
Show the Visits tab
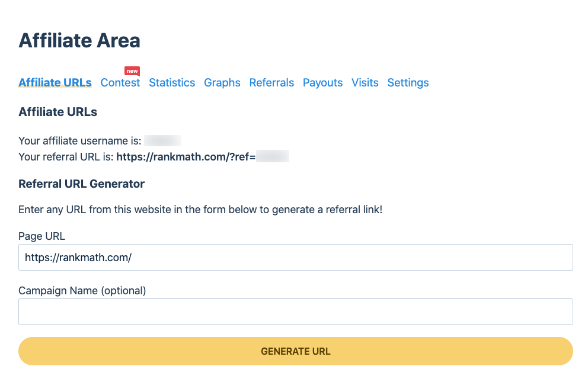point(365,82)
